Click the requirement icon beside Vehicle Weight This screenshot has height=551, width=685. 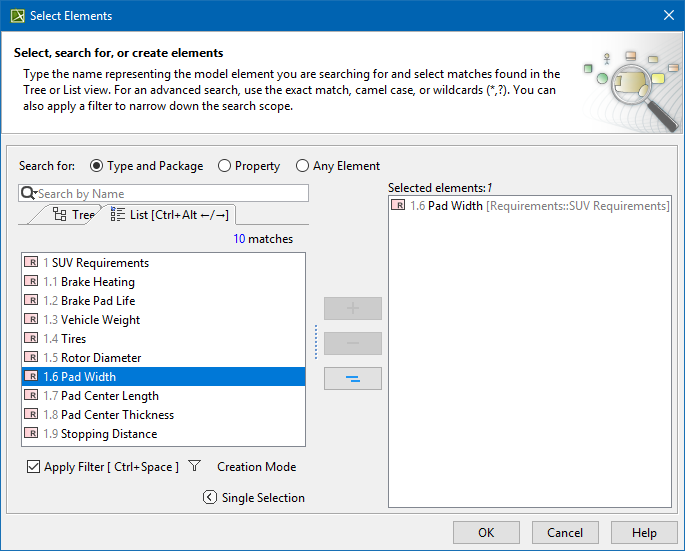click(x=31, y=320)
